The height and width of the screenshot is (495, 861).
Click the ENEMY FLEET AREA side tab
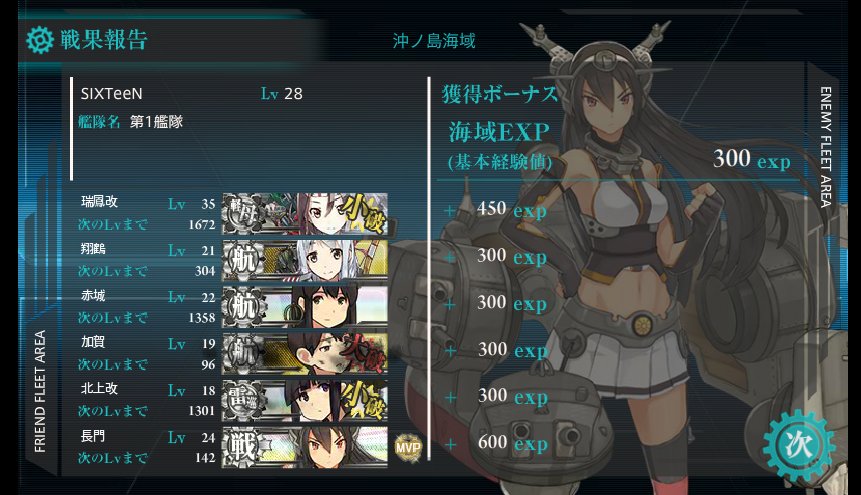coord(825,147)
